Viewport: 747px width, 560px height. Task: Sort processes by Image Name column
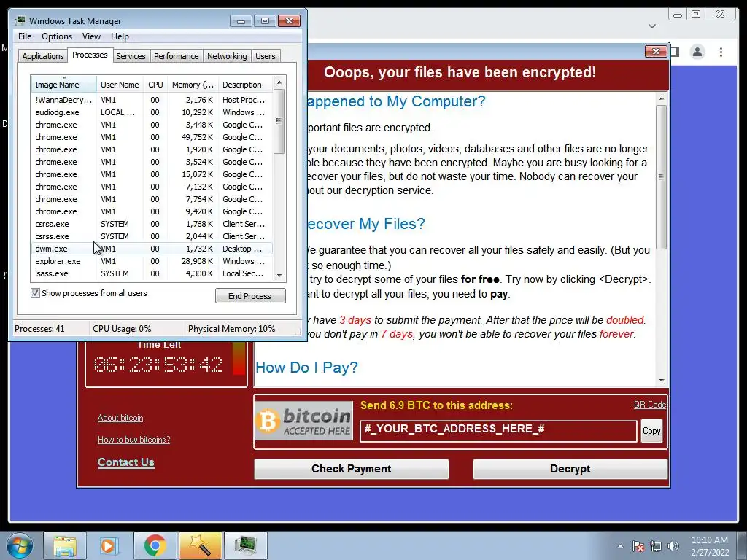point(64,85)
